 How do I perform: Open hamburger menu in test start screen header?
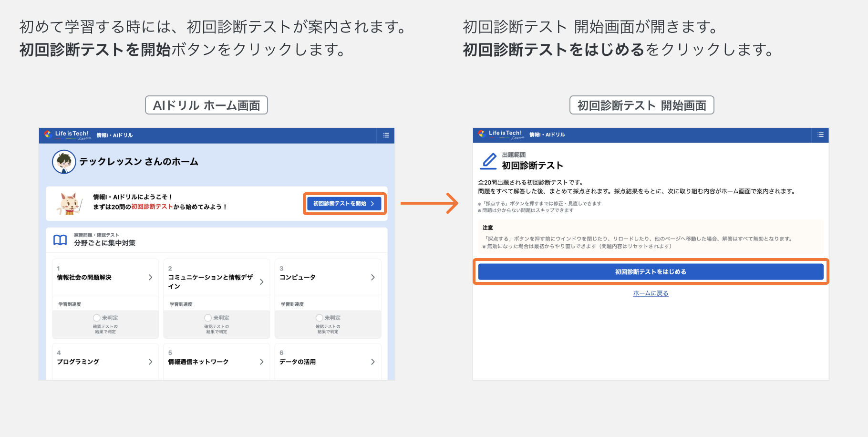(x=820, y=135)
